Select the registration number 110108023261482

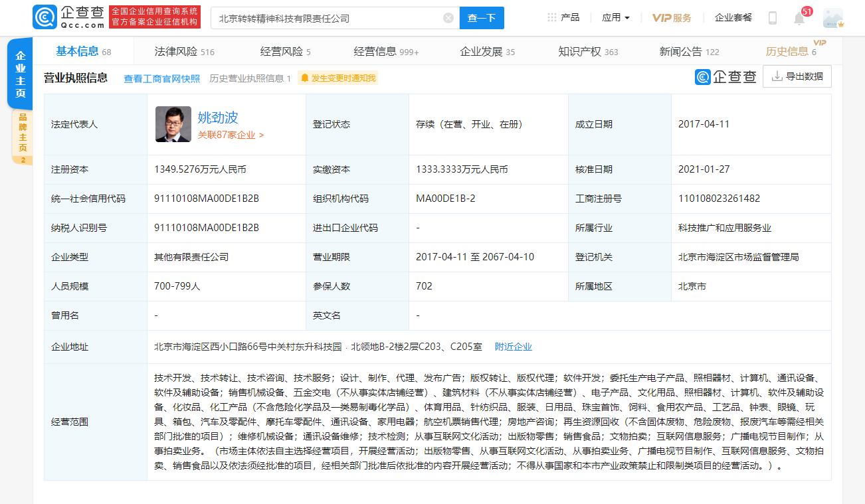pyautogui.click(x=719, y=199)
